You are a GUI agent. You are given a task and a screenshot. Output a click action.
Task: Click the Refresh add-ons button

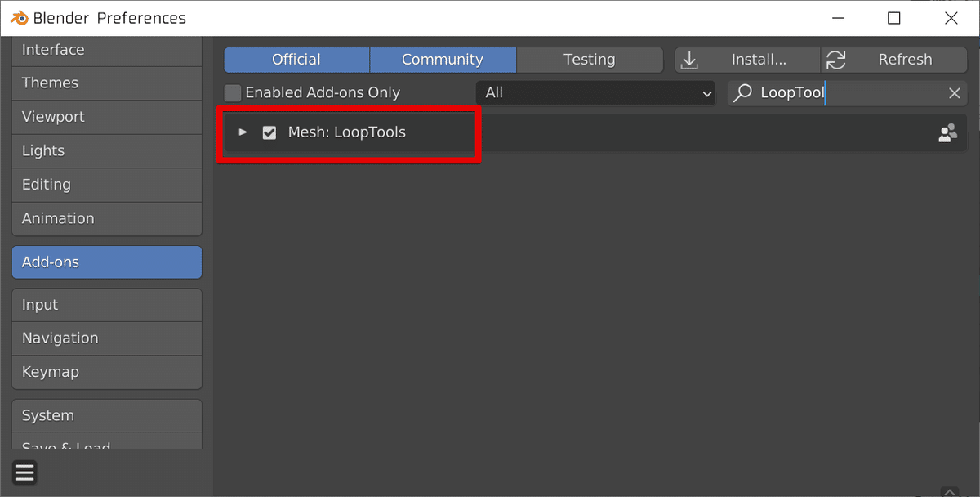click(893, 60)
